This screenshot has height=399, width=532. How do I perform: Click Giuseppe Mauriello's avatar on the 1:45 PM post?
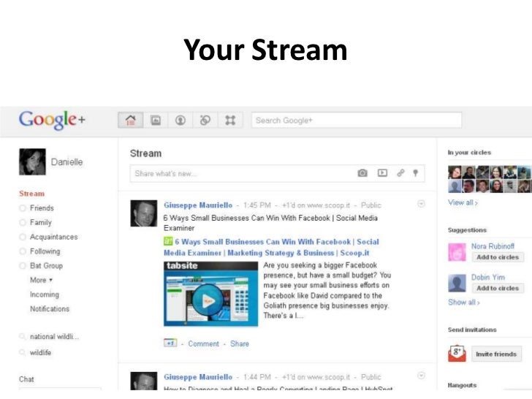click(144, 213)
